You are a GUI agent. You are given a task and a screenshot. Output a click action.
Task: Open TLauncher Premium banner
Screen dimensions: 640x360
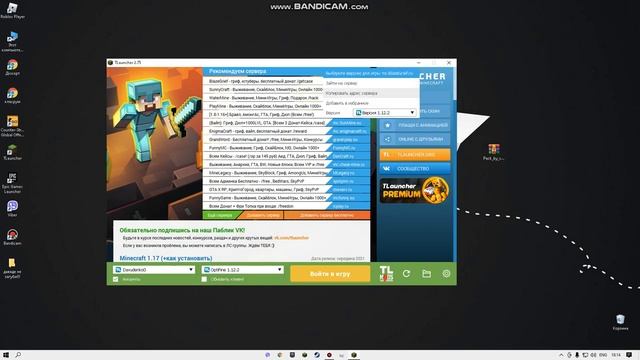[415, 190]
